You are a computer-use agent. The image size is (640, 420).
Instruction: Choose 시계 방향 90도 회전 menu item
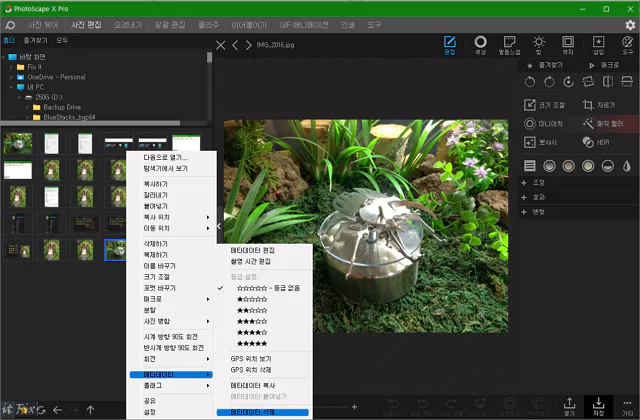coord(171,337)
